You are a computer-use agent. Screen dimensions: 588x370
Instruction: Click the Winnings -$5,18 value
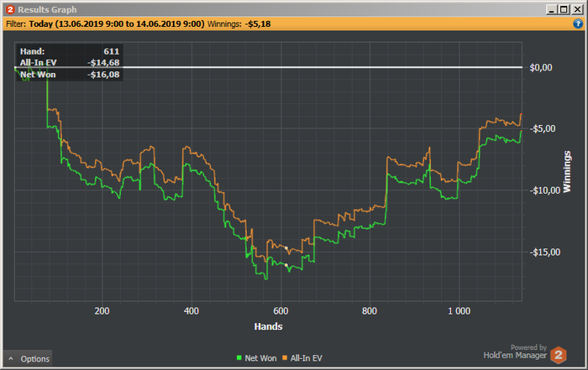(x=258, y=24)
